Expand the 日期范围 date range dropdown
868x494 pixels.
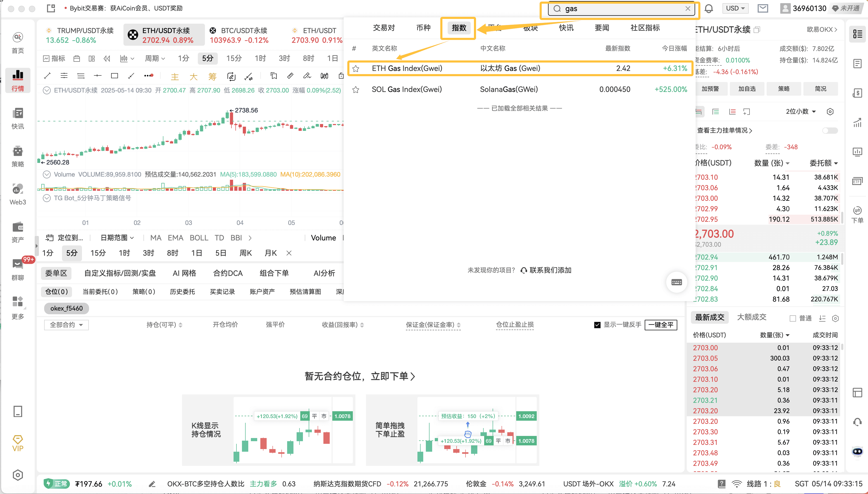click(x=117, y=238)
